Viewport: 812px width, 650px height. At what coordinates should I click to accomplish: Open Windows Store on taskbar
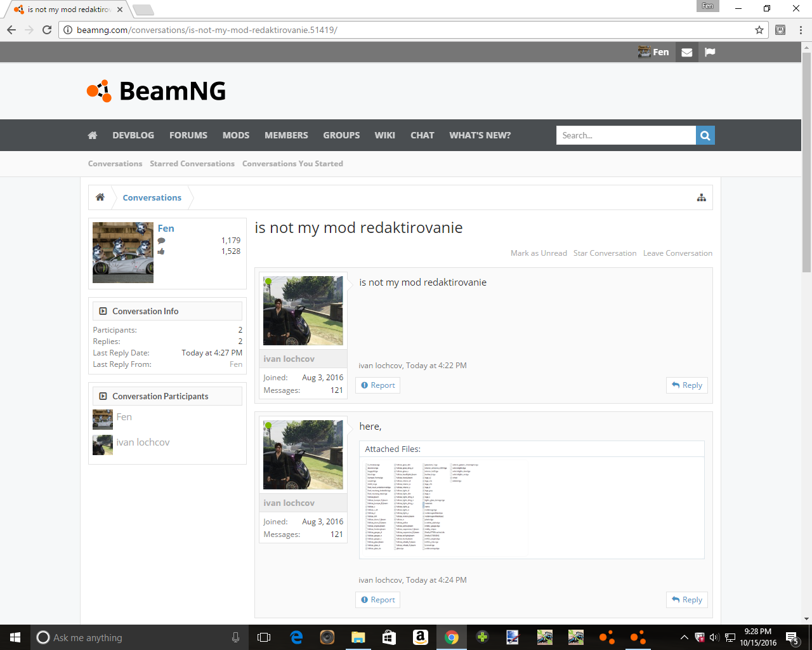click(x=390, y=637)
